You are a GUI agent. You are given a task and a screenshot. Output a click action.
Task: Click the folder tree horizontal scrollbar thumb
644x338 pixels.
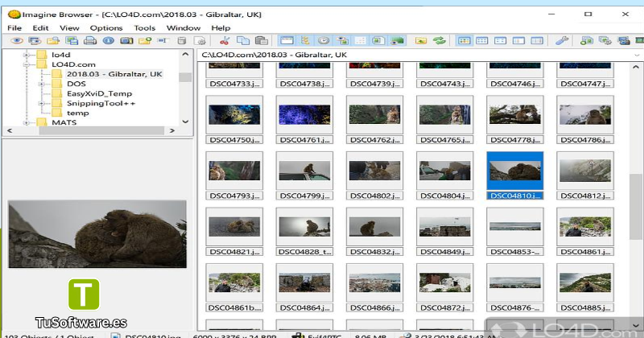[101, 130]
